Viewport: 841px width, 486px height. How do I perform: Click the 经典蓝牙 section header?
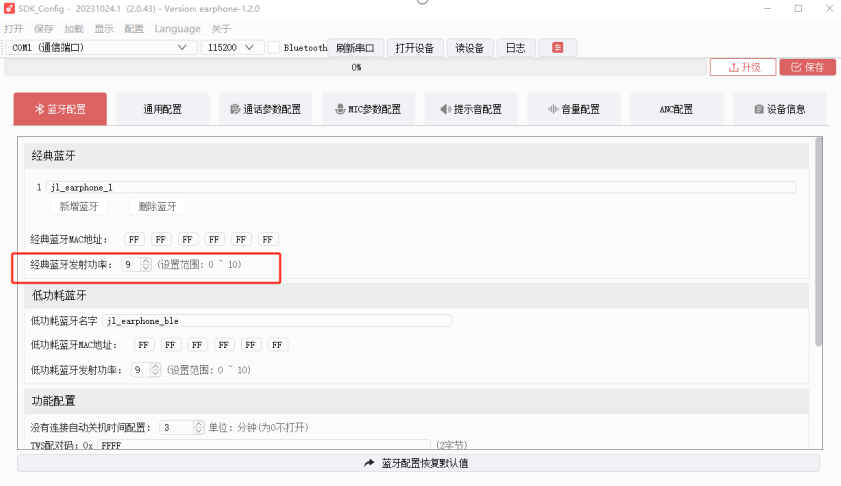416,156
